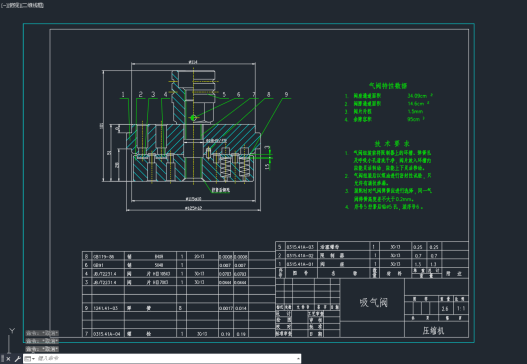
Task: Click the UCS Y-axis icon
Action: [12, 331]
